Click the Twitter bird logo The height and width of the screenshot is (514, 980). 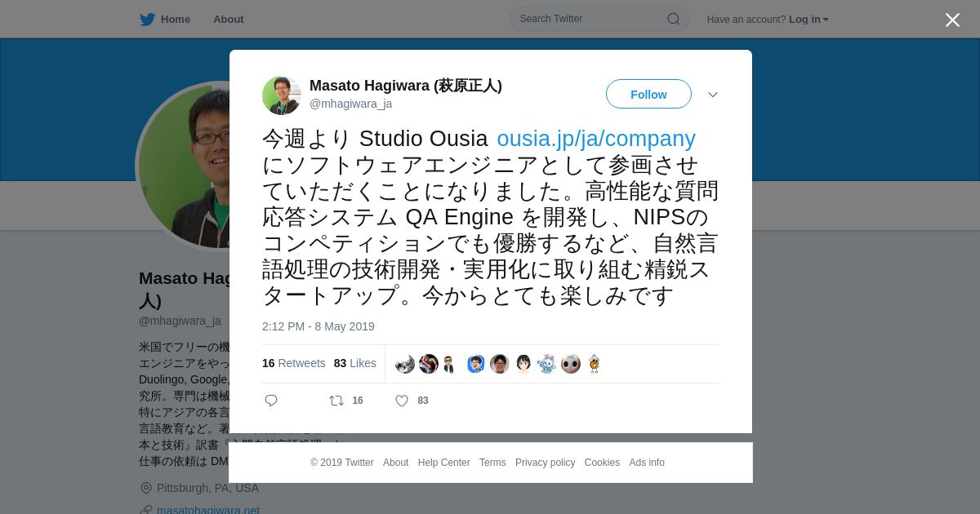(x=147, y=20)
